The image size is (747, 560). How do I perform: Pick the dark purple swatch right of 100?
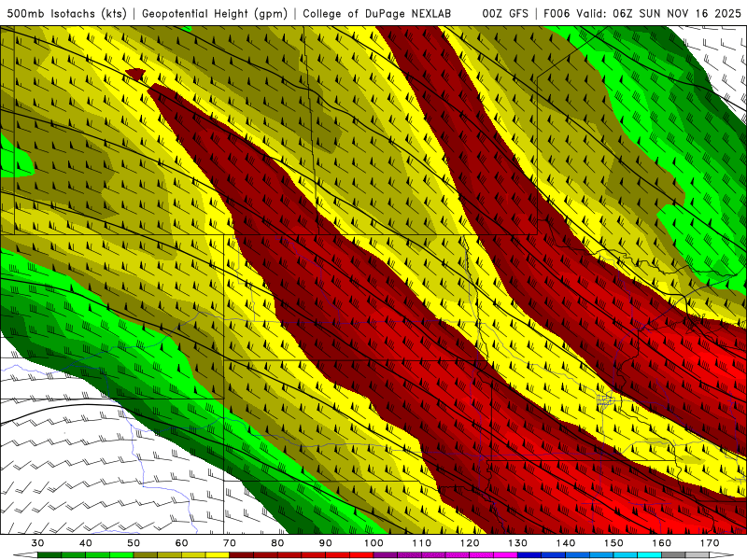click(x=386, y=555)
